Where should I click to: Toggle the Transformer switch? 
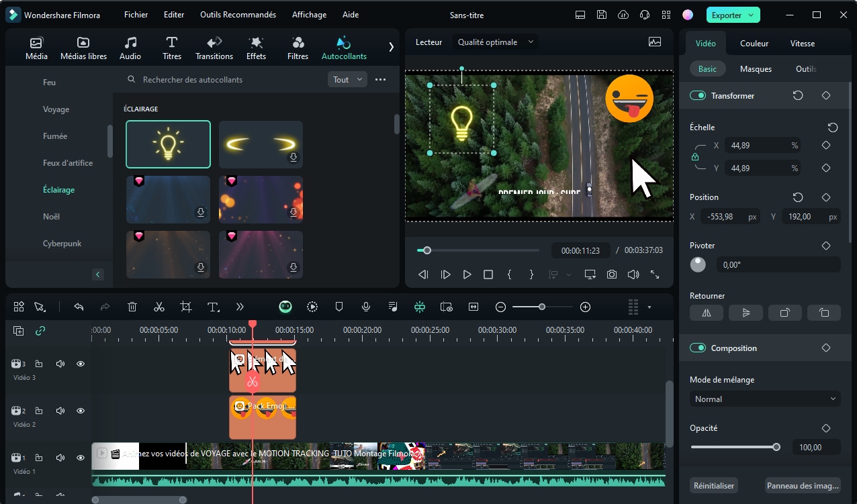pos(698,96)
